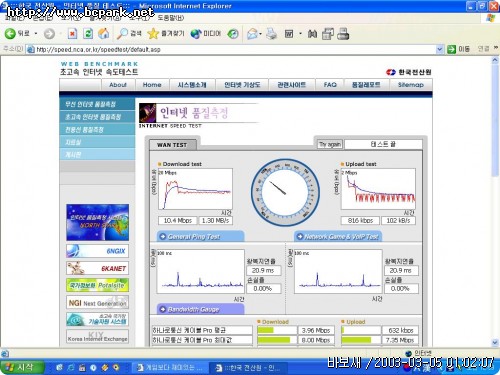Viewport: 500px width, 375px height.
Task: Open the Search magnifier icon
Action: click(x=122, y=33)
